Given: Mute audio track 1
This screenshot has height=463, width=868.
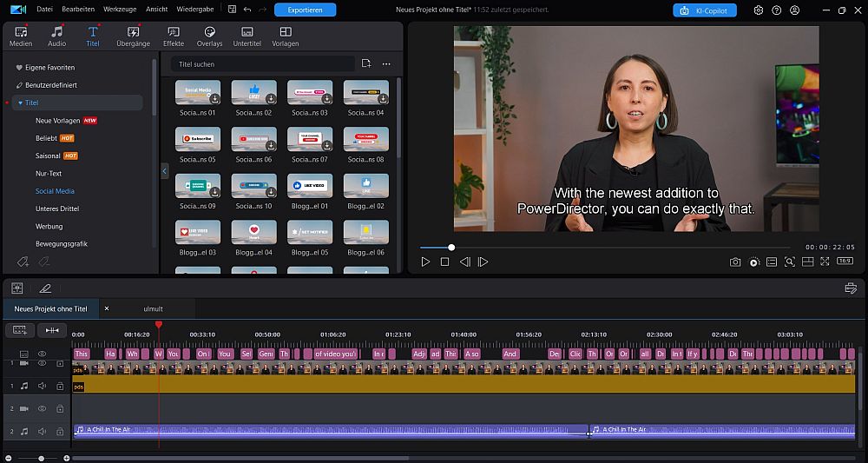Looking at the screenshot, I should (x=42, y=386).
